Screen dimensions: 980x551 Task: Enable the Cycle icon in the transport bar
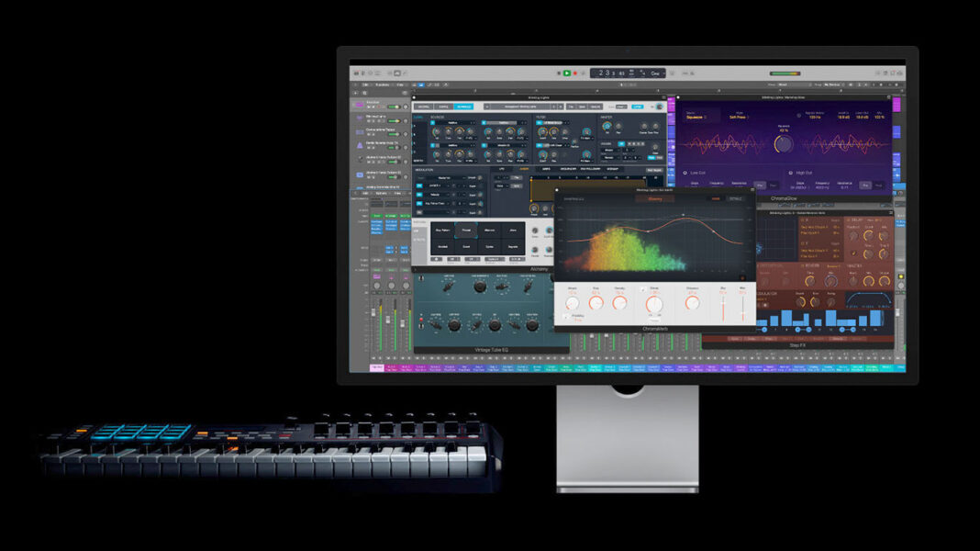582,73
